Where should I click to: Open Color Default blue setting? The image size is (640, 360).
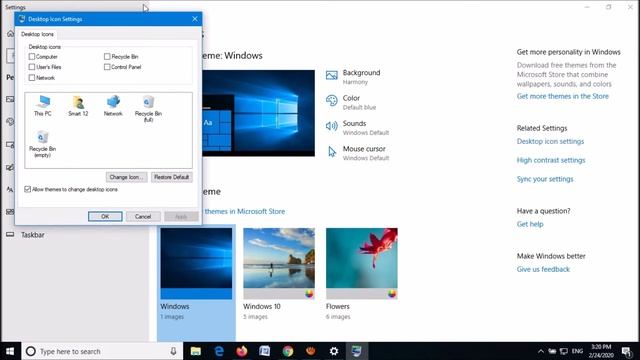pyautogui.click(x=351, y=102)
